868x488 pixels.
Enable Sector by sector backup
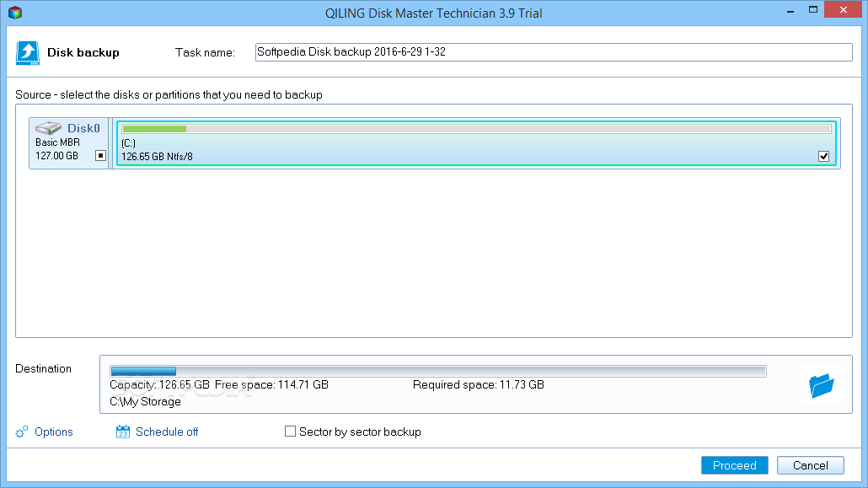click(x=290, y=431)
